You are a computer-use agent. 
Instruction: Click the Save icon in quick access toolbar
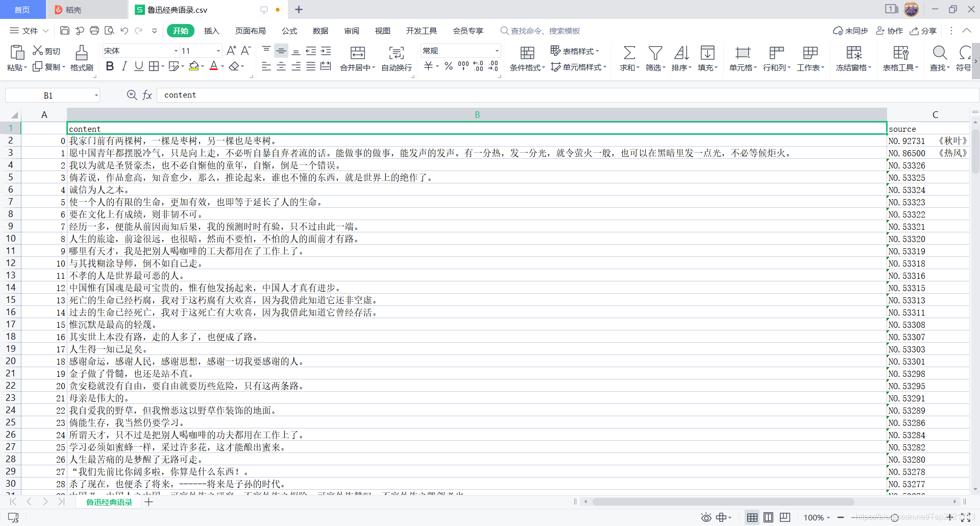[65, 31]
